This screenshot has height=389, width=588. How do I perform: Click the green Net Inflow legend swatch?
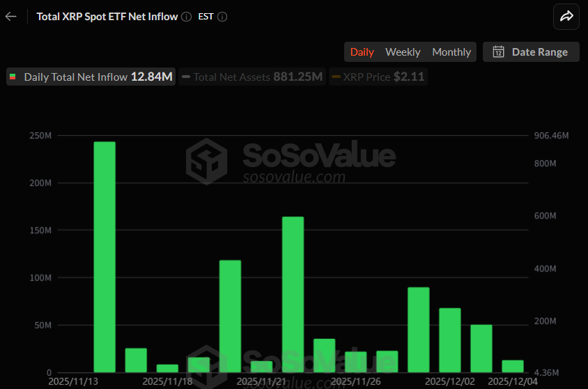(x=13, y=77)
